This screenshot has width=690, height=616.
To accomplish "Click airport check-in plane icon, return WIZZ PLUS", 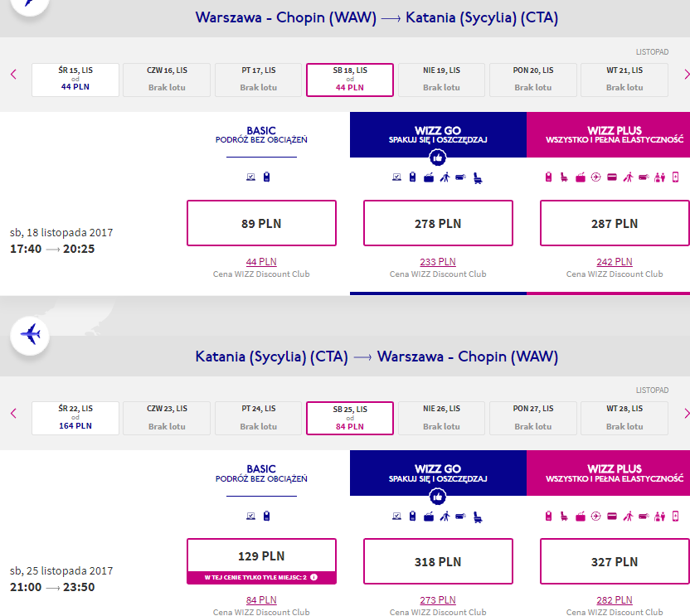I will click(595, 517).
